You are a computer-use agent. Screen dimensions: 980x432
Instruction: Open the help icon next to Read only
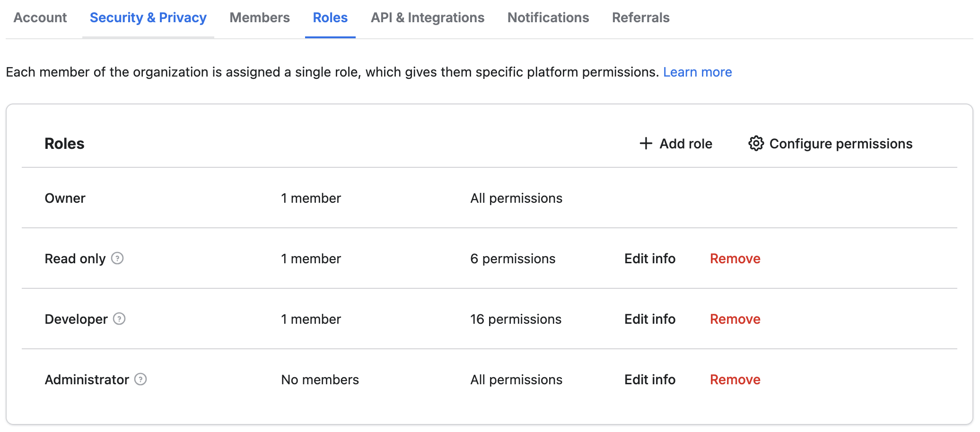tap(118, 259)
